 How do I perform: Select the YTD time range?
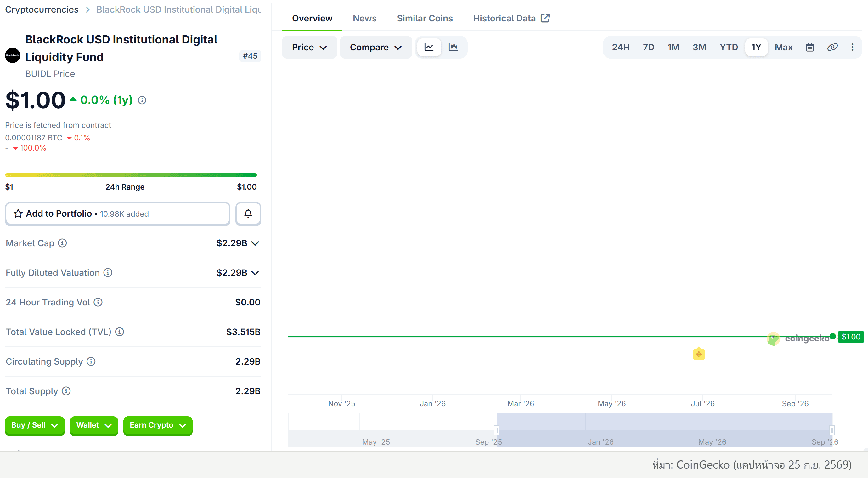[x=729, y=47]
